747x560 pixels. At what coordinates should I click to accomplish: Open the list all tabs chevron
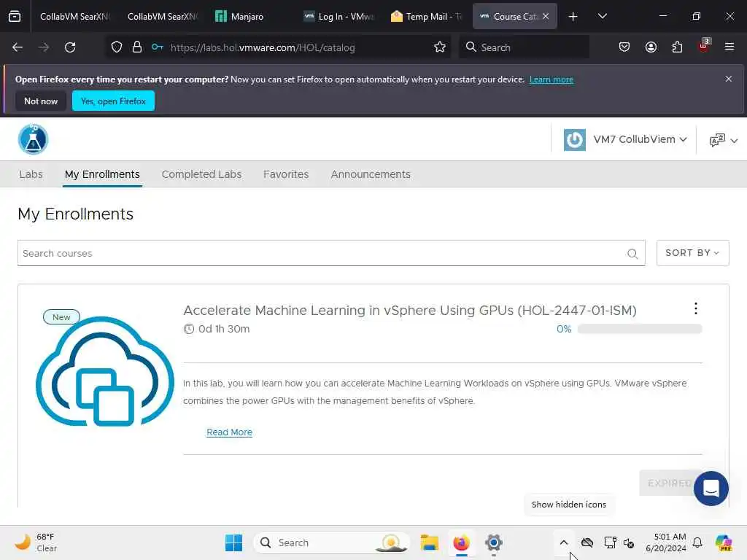pos(602,16)
